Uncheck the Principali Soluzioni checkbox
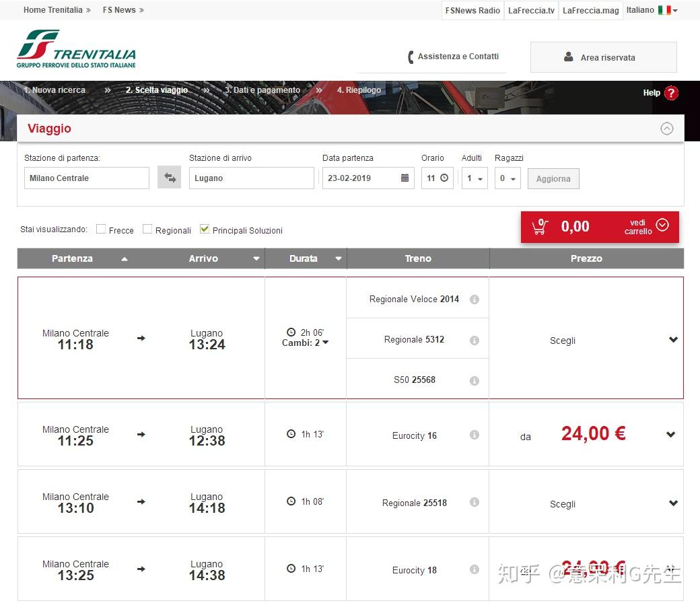 [205, 229]
